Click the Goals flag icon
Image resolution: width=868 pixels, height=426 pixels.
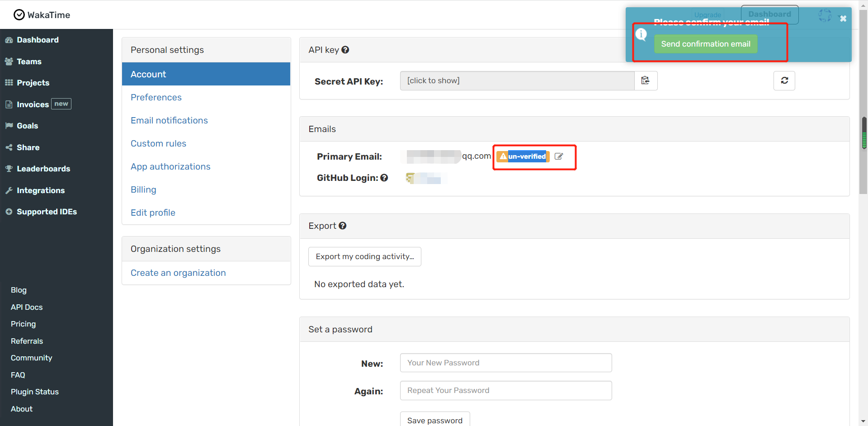[9, 126]
